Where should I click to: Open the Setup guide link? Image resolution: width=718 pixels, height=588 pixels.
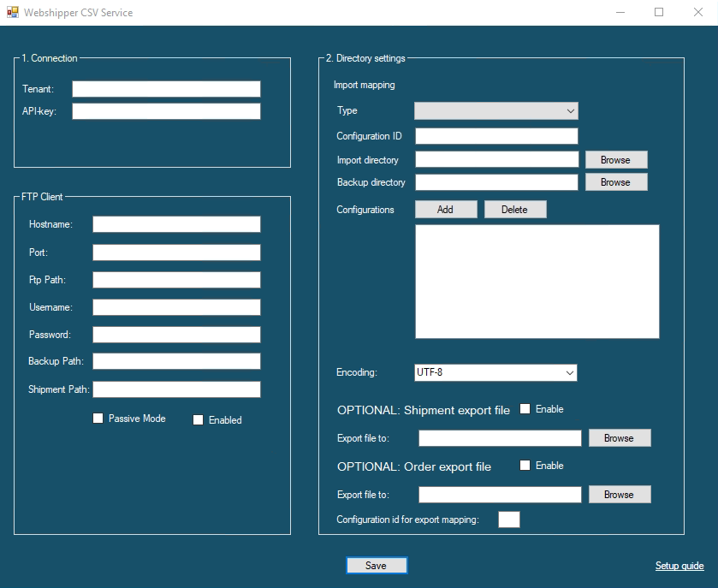pos(679,566)
